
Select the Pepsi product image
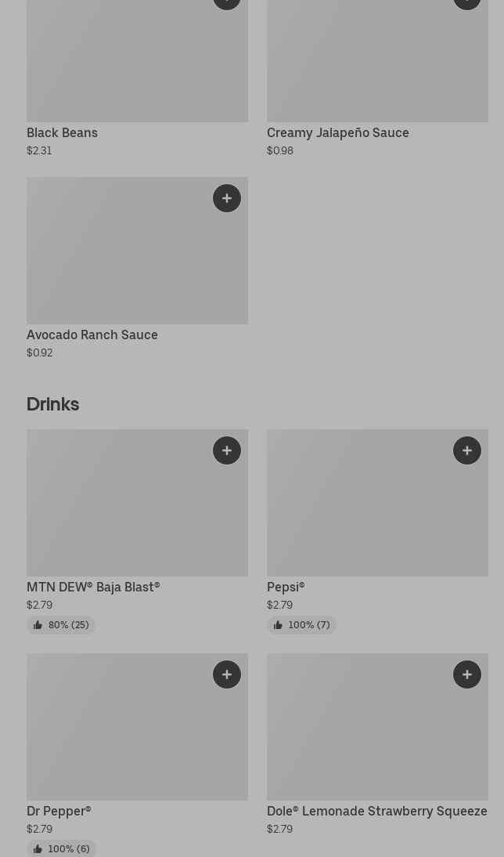click(360, 509)
